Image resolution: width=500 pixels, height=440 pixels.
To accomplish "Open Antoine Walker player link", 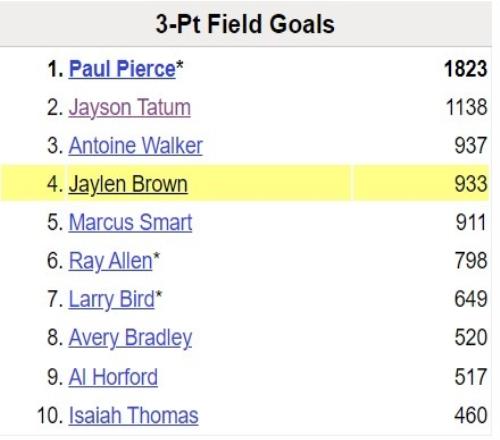I will tap(136, 146).
